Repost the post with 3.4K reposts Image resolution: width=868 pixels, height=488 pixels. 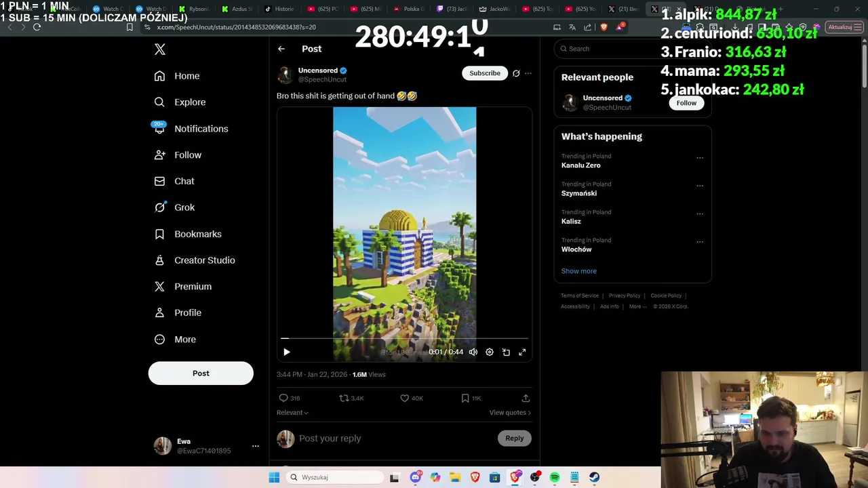[x=351, y=398]
